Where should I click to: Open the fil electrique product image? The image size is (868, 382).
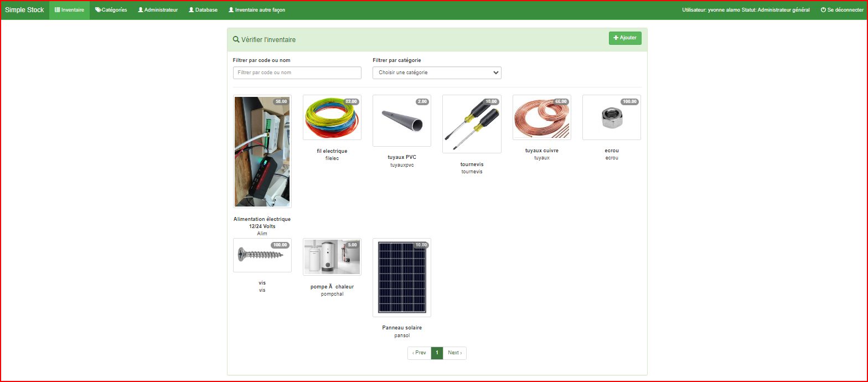[x=332, y=117]
